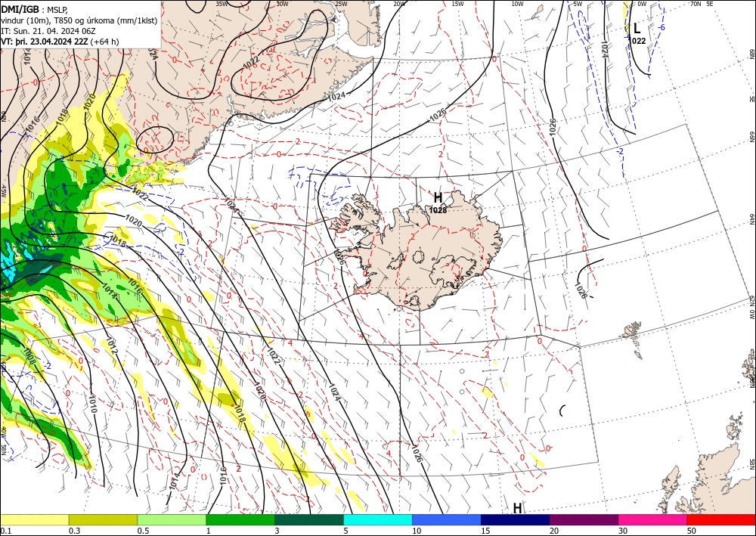Select the dark green 3–5 legend swatch

click(309, 519)
